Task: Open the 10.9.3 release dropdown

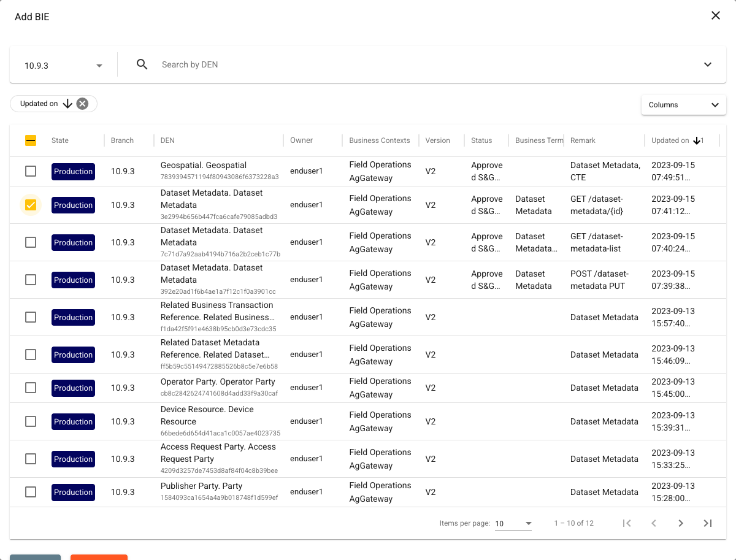Action: [x=63, y=65]
